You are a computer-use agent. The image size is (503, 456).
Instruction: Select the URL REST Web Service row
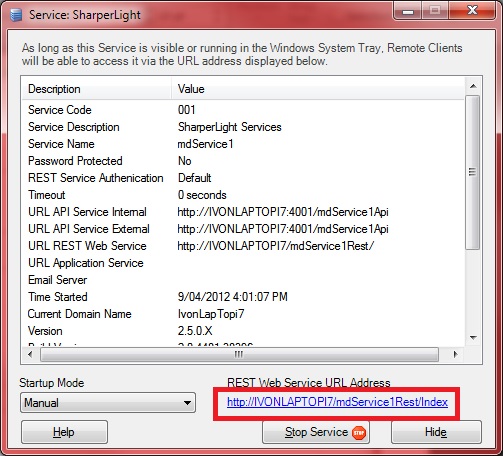243,246
